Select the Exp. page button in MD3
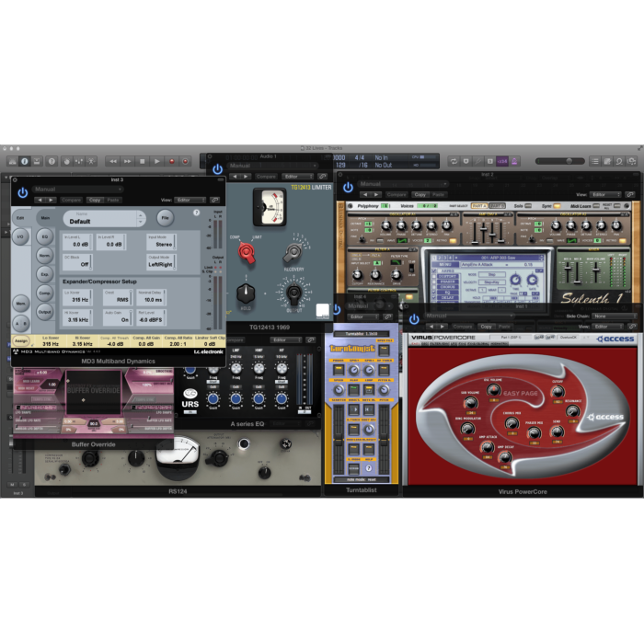 tap(45, 274)
